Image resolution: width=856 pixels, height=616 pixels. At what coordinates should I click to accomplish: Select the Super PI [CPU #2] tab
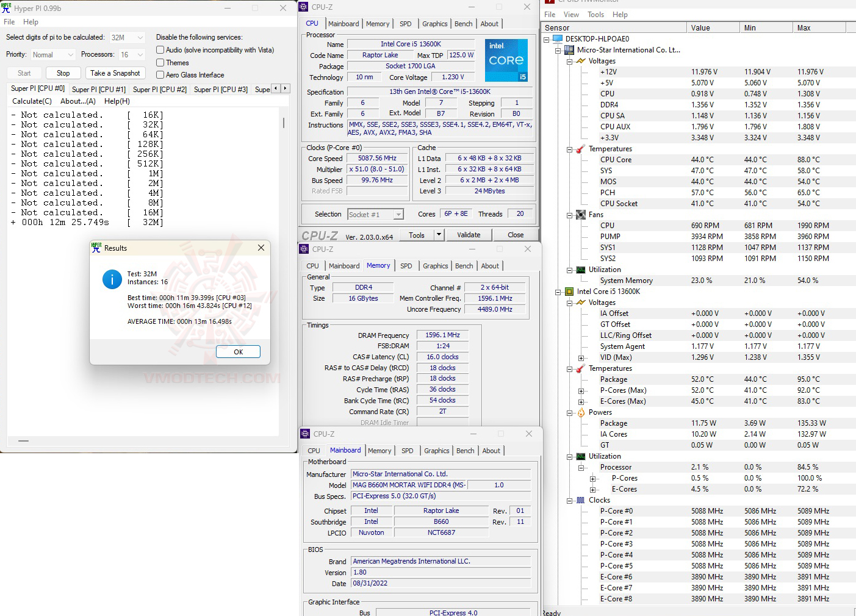(x=160, y=89)
